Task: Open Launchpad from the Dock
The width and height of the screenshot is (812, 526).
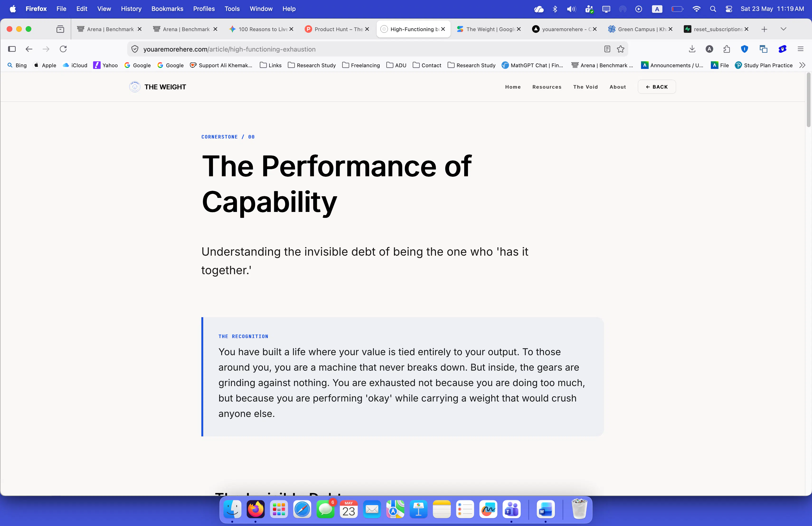Action: point(279,510)
